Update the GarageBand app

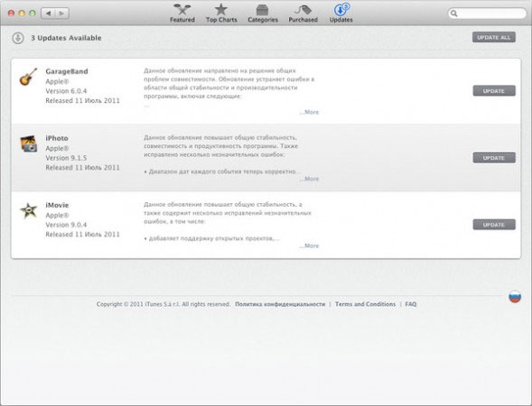(494, 91)
